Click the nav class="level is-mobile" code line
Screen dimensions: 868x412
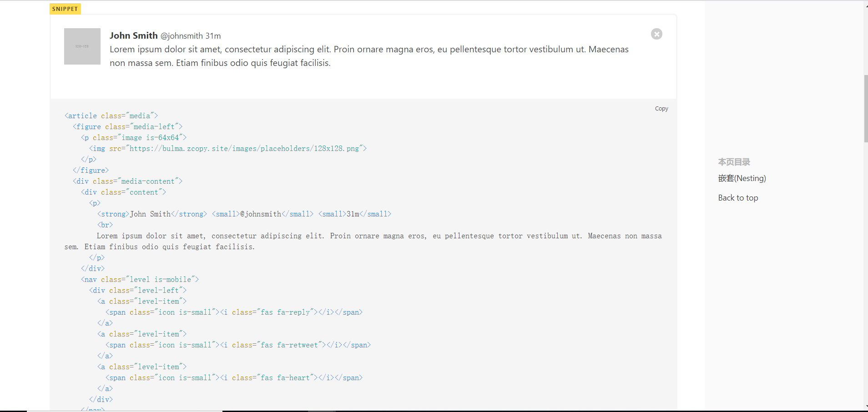click(x=140, y=280)
